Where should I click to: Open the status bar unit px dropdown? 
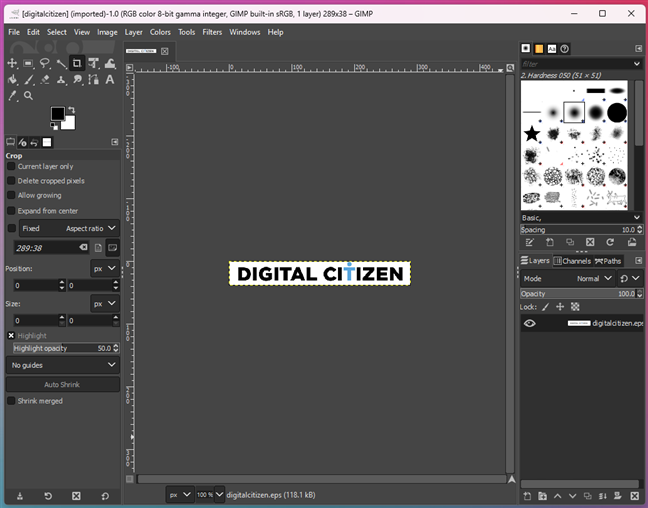(179, 495)
